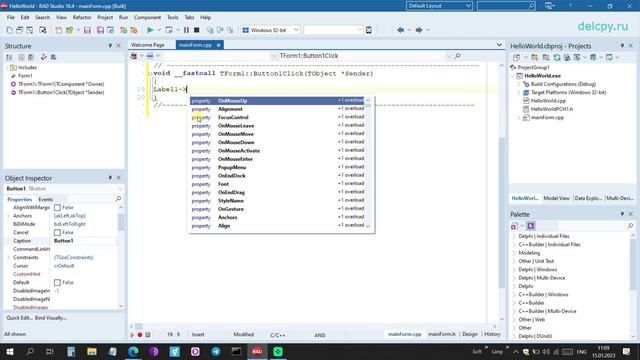Click the Object Inspector scrollbar
The height and width of the screenshot is (360, 640).
point(121,222)
